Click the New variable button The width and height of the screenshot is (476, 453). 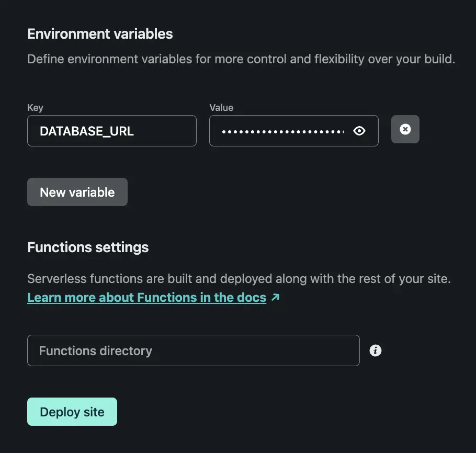77,192
